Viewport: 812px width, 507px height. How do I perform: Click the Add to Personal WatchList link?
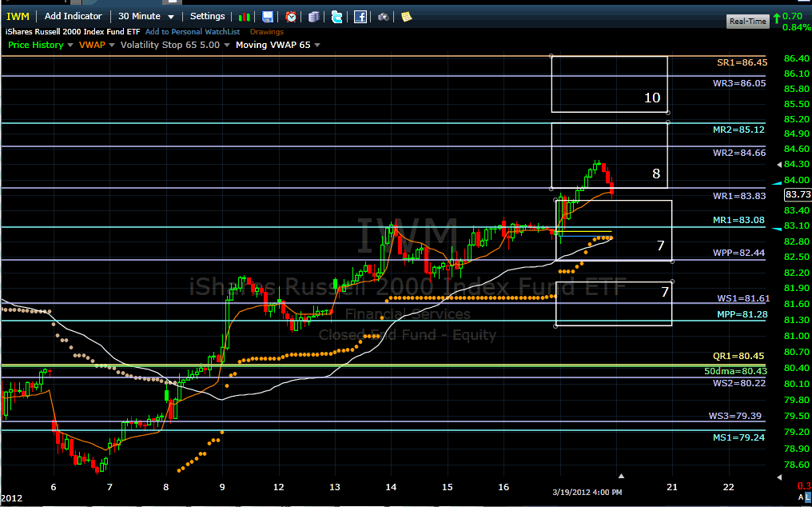pos(190,32)
